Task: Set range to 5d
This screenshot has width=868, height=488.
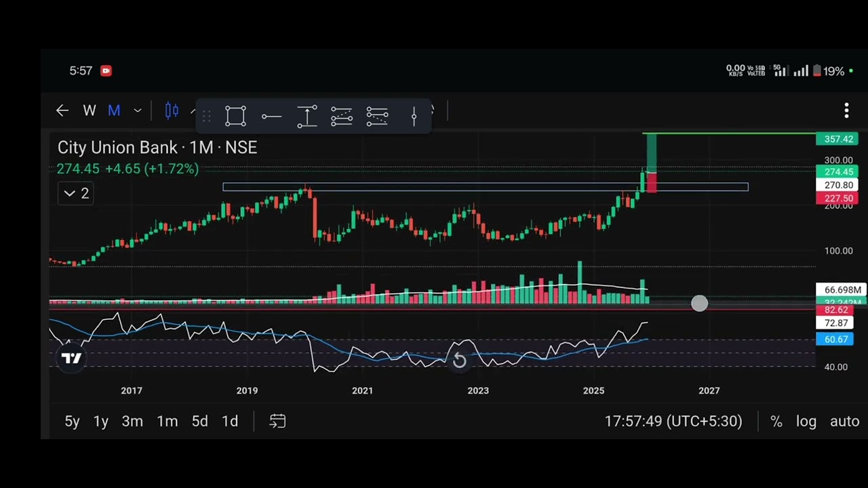Action: tap(199, 422)
